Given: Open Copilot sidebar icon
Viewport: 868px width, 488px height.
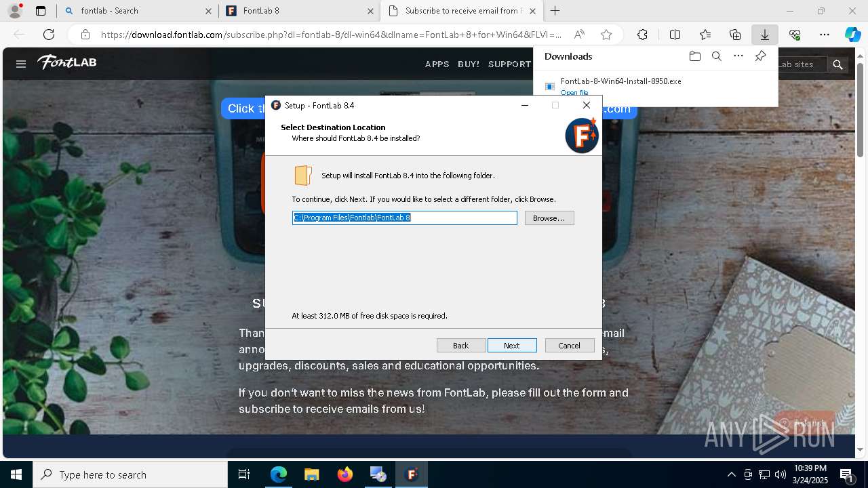Looking at the screenshot, I should [852, 35].
